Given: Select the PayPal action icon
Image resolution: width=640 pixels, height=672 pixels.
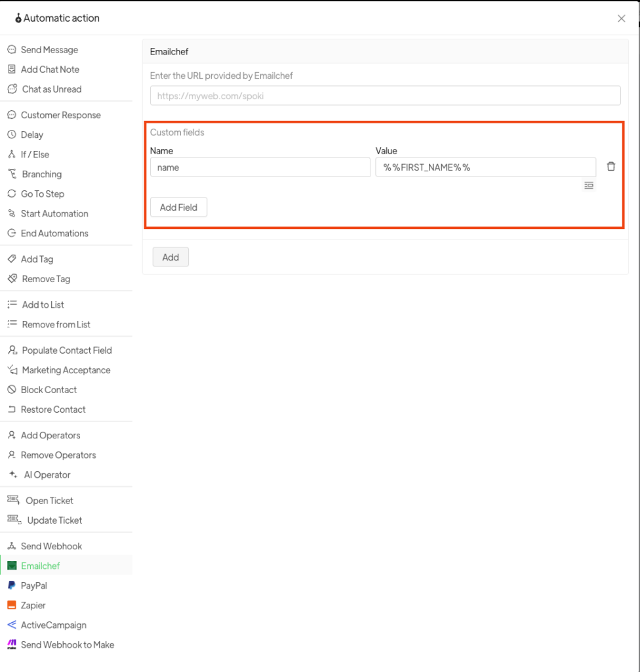Looking at the screenshot, I should click(x=12, y=585).
